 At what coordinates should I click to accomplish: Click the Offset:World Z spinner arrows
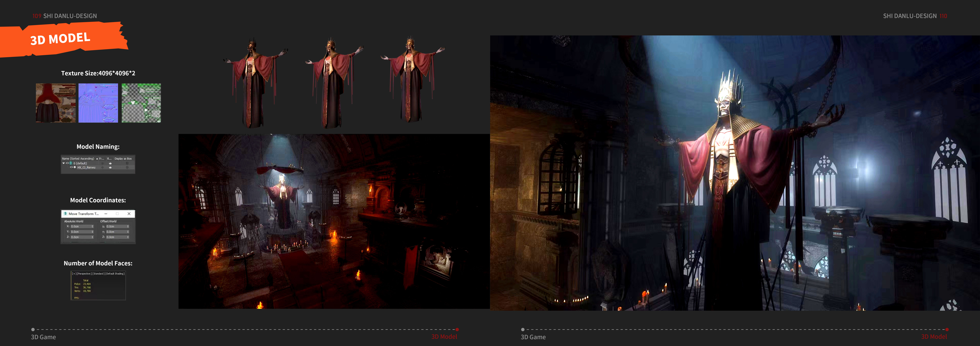click(x=128, y=237)
